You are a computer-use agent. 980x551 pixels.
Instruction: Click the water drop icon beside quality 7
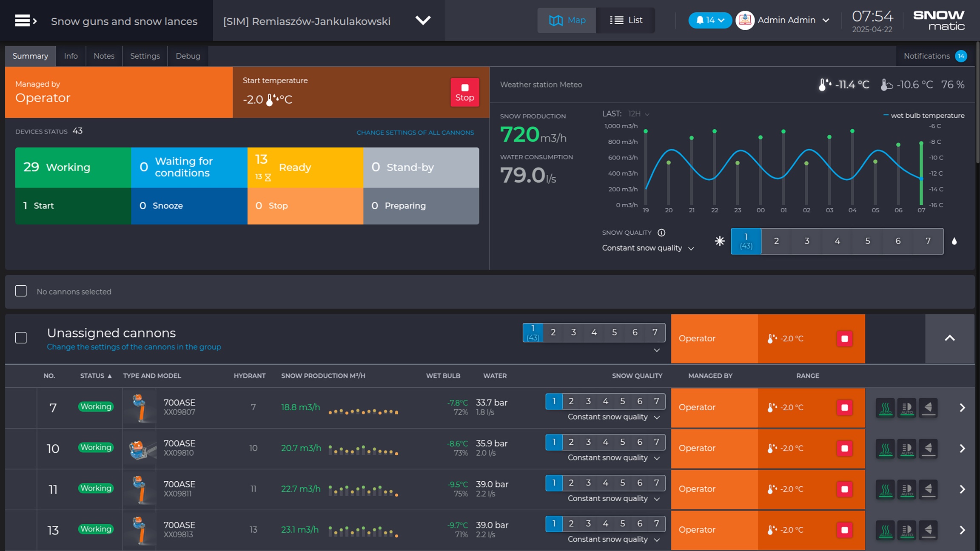point(954,241)
